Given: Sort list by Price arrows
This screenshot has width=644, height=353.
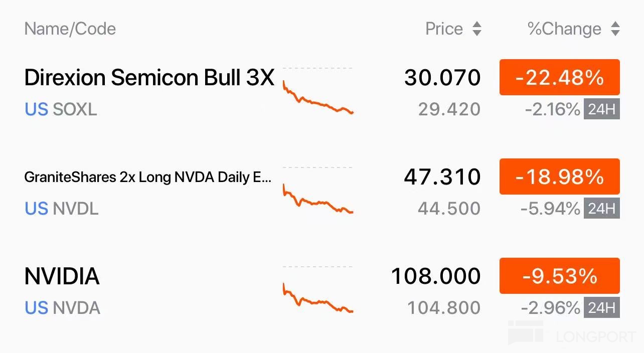Looking at the screenshot, I should click(477, 29).
